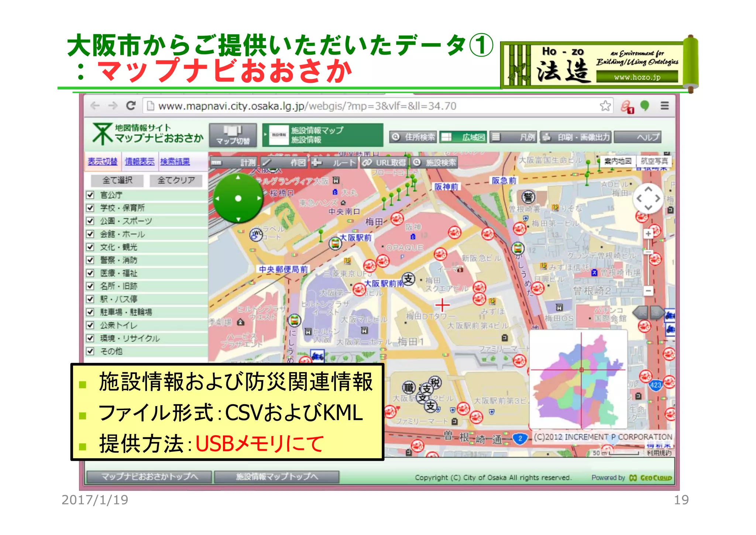Image resolution: width=756 pixels, height=535 pixels.
Task: Uncheck the その他 checkbox
Action: pos(90,351)
